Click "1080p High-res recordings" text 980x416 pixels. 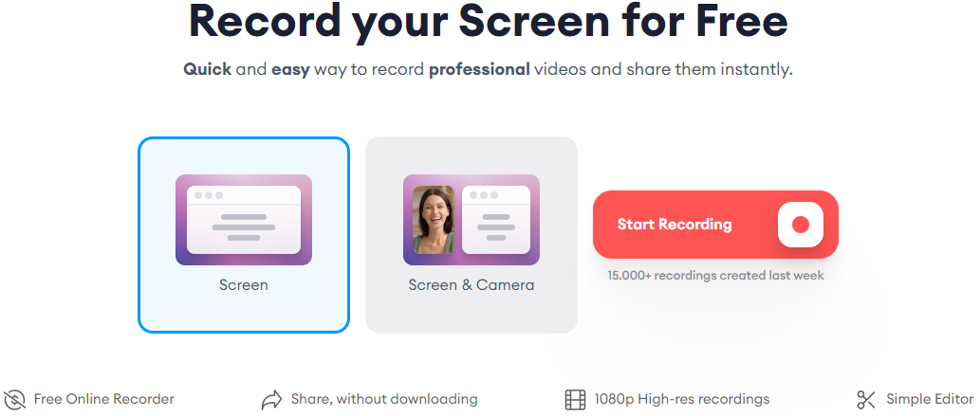click(682, 399)
